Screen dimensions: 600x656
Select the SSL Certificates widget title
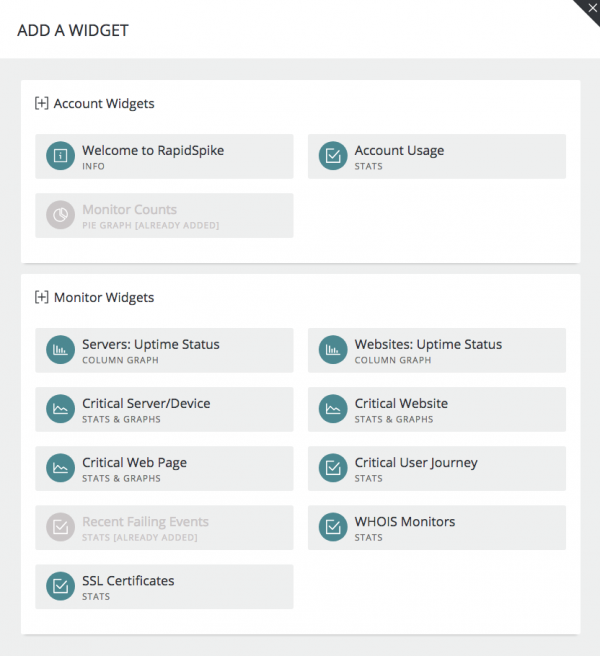(128, 581)
